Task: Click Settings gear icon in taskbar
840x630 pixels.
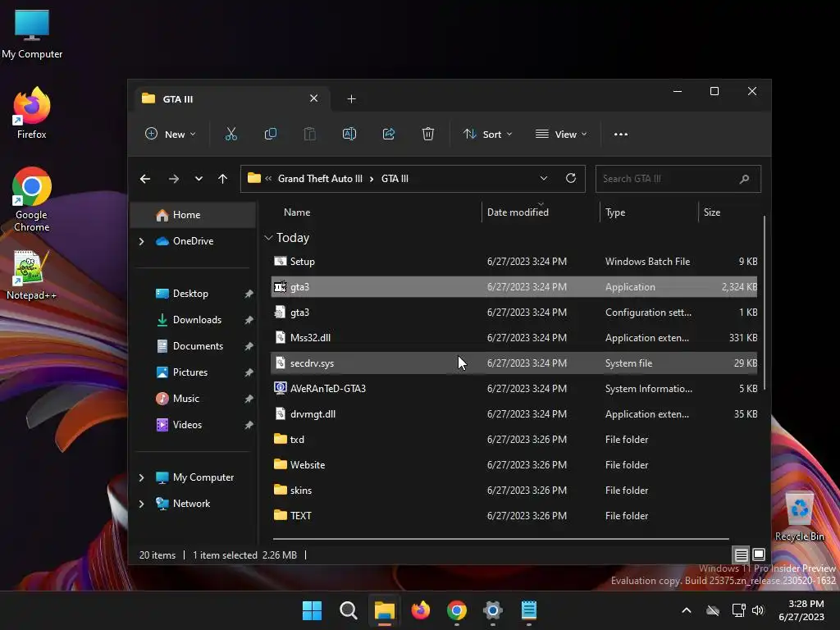Action: pos(493,610)
